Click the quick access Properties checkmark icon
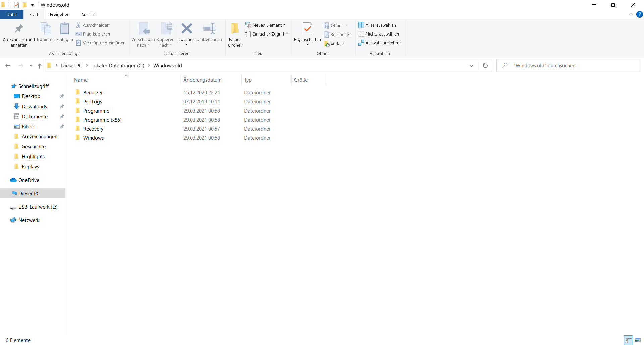644x345 pixels. point(16,5)
